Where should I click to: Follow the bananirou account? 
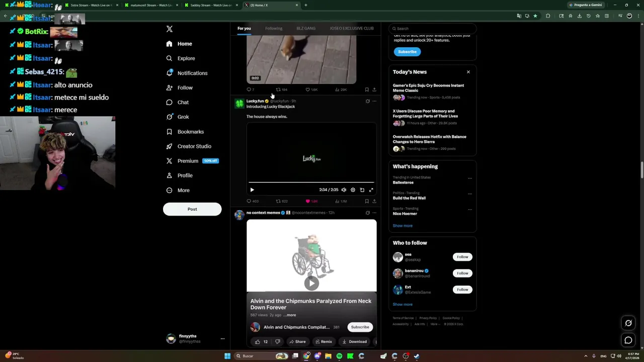click(462, 273)
